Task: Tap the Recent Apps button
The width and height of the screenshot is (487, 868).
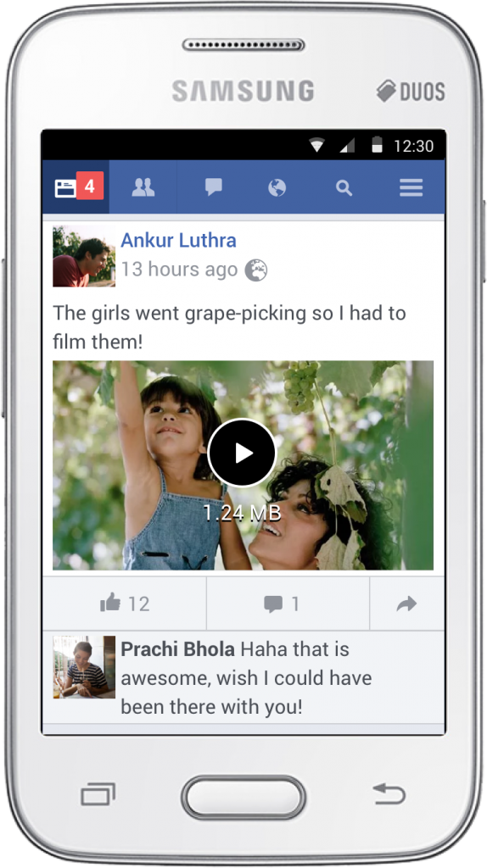Action: (x=98, y=793)
